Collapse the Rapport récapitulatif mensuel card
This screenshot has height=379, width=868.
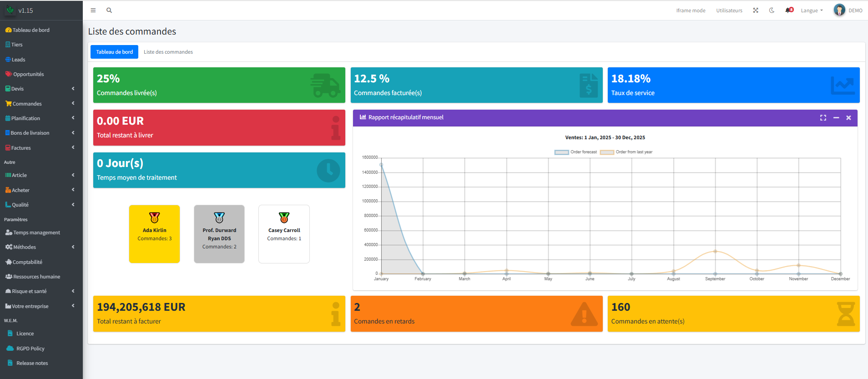pyautogui.click(x=836, y=118)
